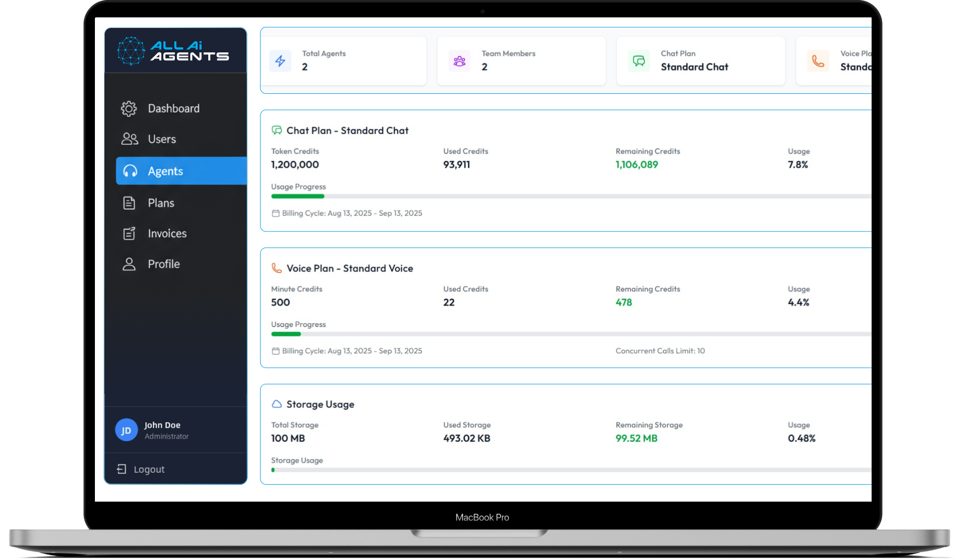Open the Plans menu item
This screenshot has height=560, width=959.
coord(161,203)
